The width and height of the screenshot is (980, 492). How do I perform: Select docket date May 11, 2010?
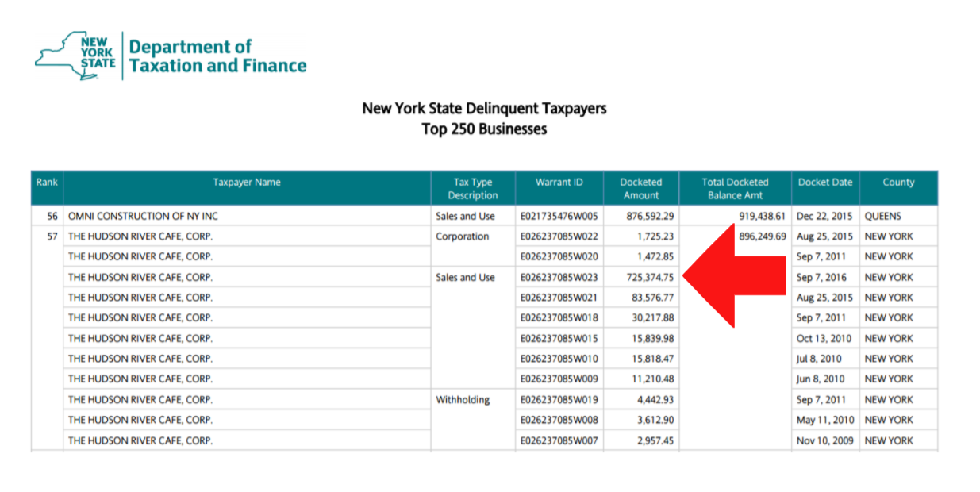point(825,420)
